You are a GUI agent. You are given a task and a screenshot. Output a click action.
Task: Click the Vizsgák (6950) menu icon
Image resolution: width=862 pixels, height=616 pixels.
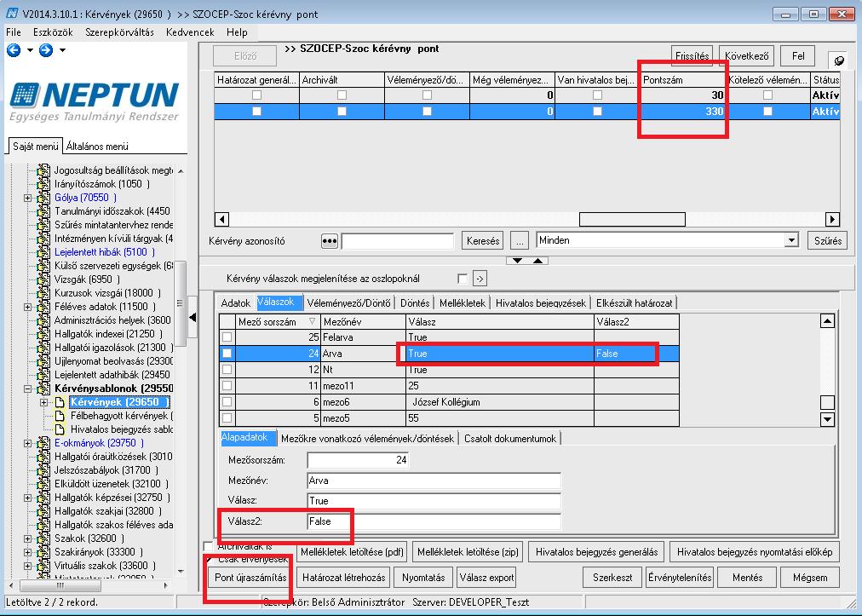(x=43, y=279)
